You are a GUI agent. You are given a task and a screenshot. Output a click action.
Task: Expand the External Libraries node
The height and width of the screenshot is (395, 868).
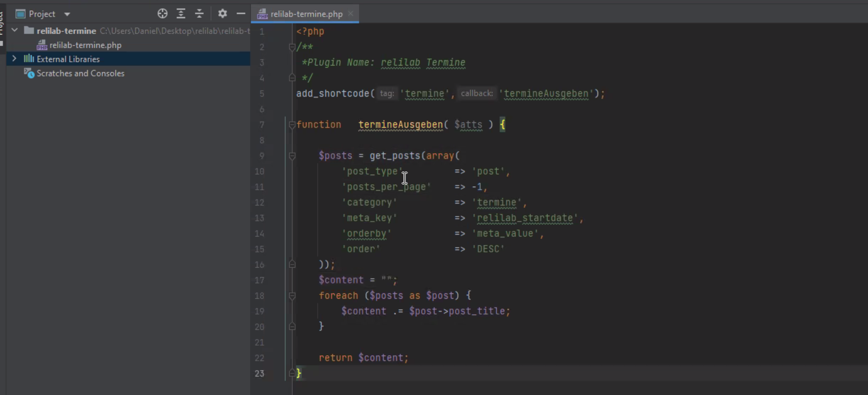15,59
